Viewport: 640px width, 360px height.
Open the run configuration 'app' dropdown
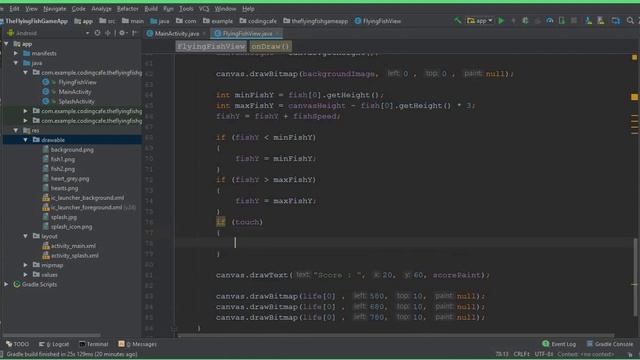click(x=480, y=21)
